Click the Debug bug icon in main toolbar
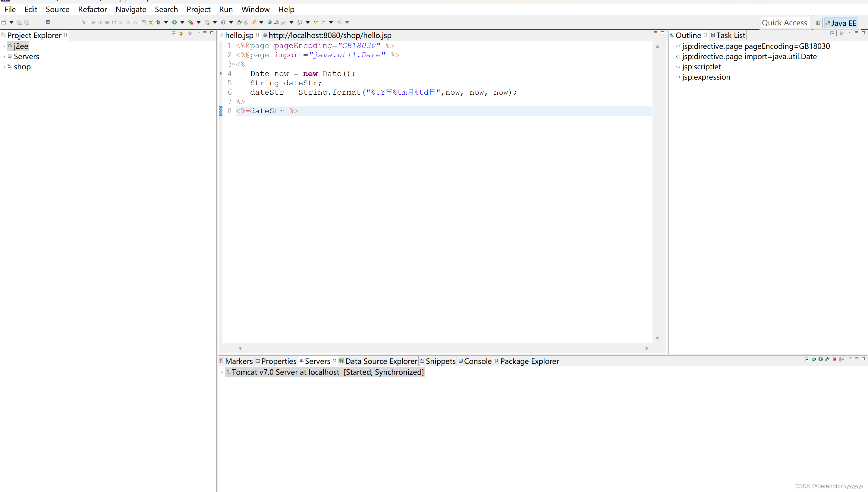This screenshot has height=492, width=868. (158, 22)
